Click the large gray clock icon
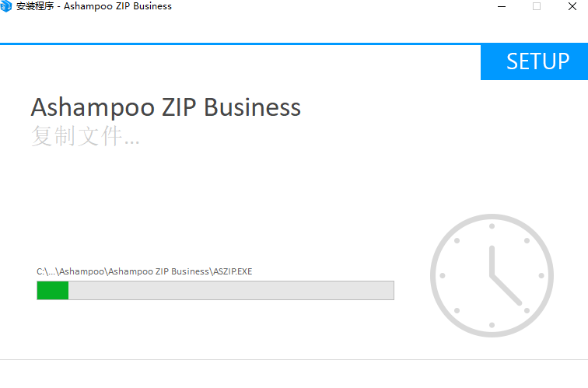588x388 pixels. 492,275
